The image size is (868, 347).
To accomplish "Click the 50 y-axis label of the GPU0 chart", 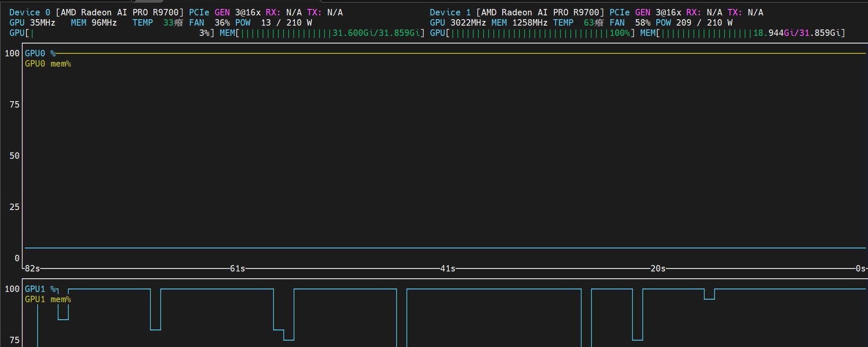I will (15, 156).
